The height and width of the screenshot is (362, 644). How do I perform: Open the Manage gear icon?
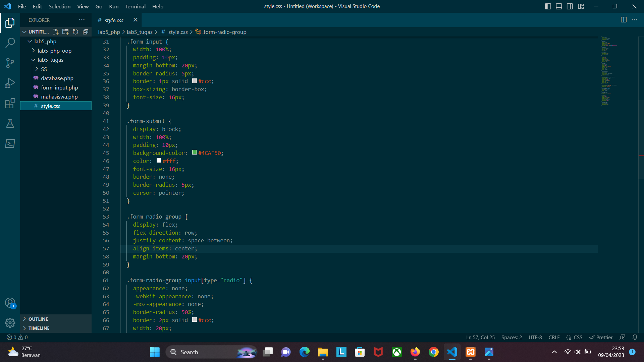coord(10,322)
